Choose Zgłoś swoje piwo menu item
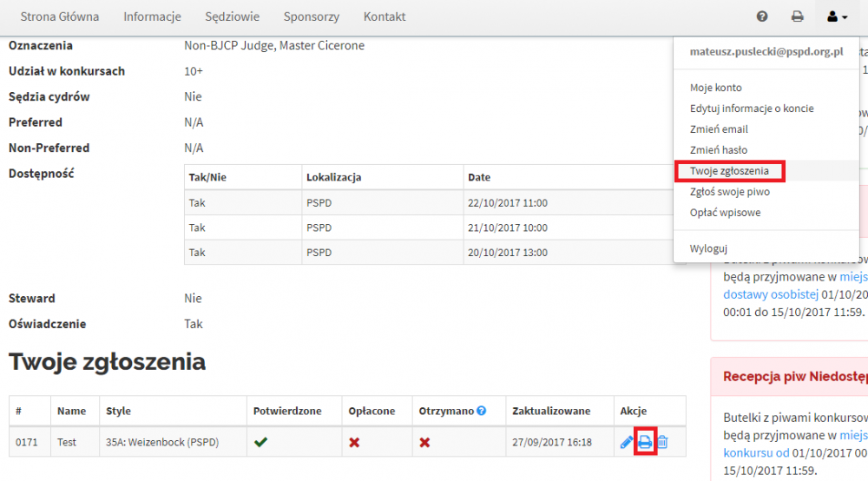Viewport: 868px width, 481px height. click(729, 192)
